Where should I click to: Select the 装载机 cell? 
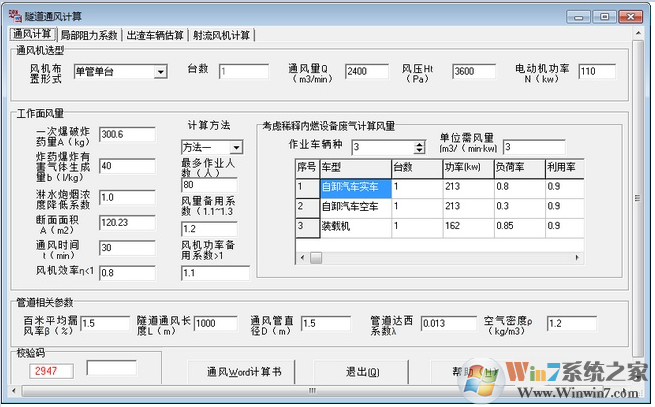[x=355, y=227]
